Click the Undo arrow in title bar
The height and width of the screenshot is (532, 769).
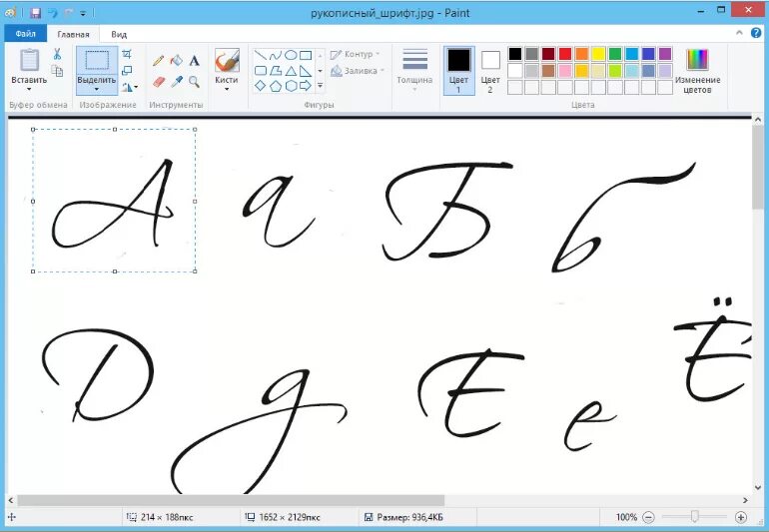[x=52, y=13]
